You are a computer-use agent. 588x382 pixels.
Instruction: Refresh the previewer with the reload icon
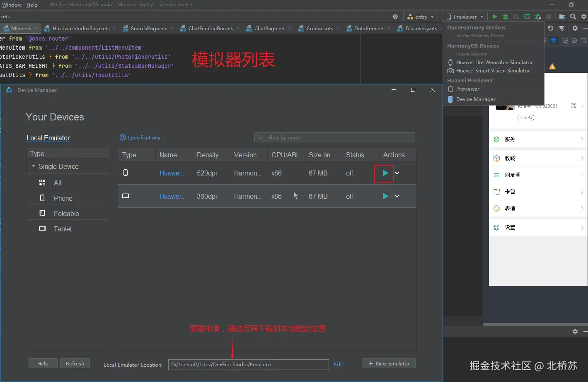click(x=551, y=28)
